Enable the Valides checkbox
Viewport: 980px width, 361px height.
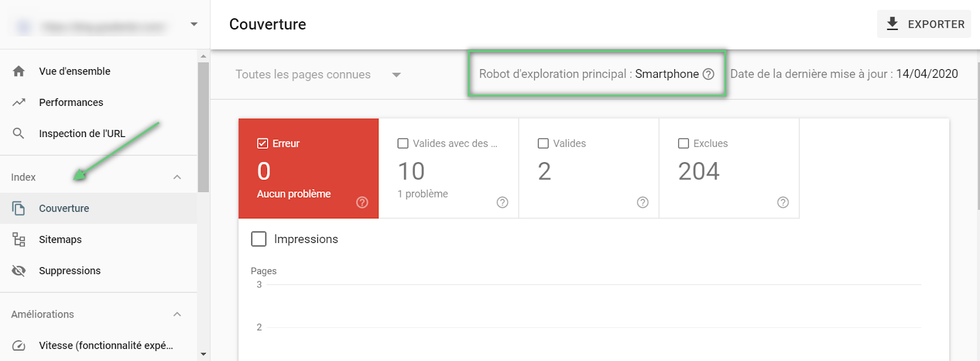tap(543, 143)
